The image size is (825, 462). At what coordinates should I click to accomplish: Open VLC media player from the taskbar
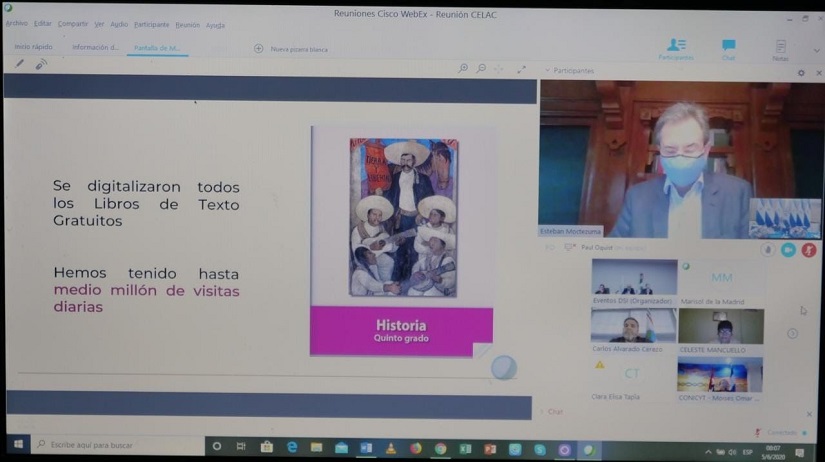[391, 449]
